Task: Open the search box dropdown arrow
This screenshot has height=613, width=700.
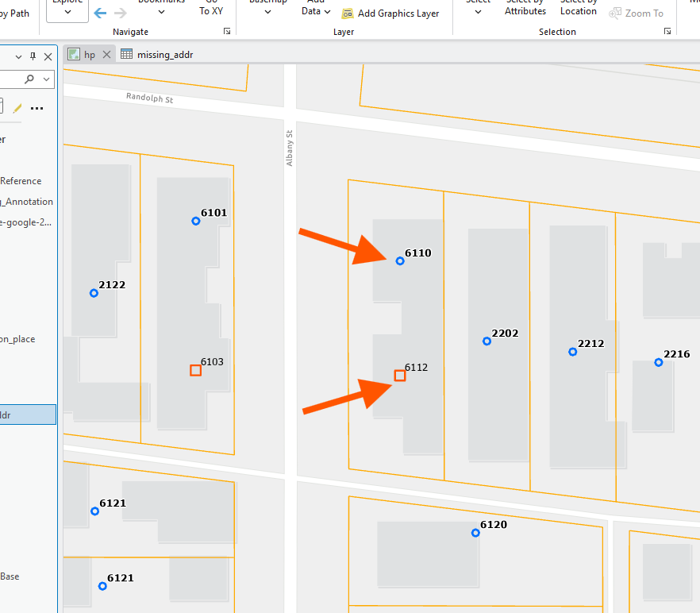Action: [45, 79]
